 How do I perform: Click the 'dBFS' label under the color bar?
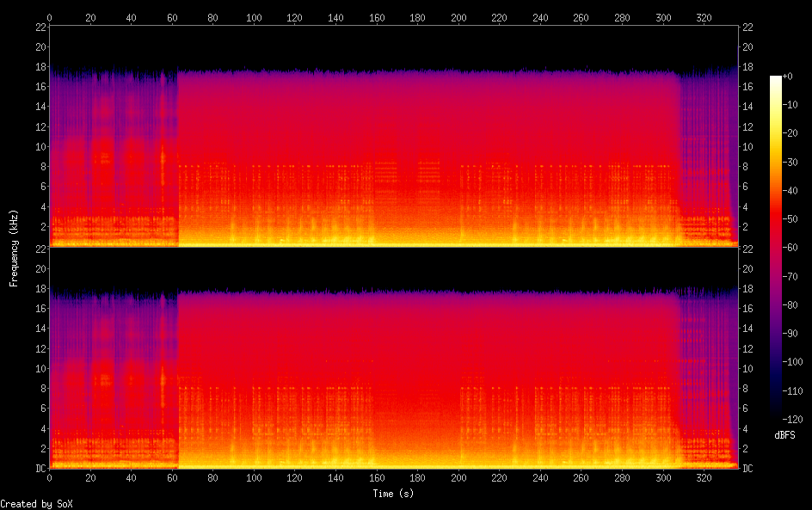click(x=784, y=435)
